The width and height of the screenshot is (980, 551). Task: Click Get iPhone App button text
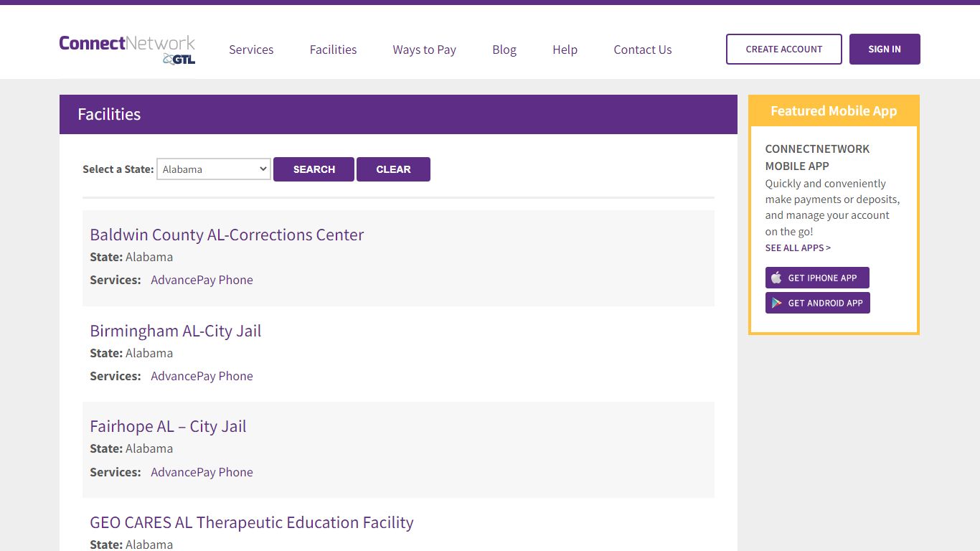click(x=822, y=278)
